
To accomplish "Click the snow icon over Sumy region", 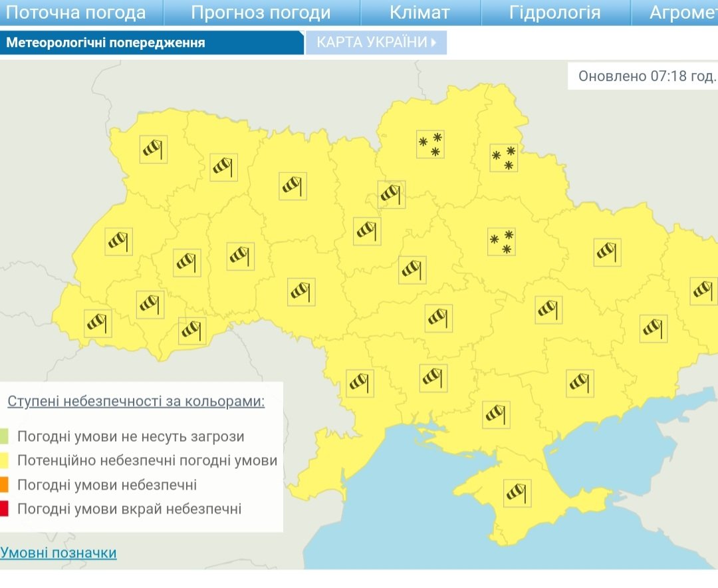I will 503,158.
